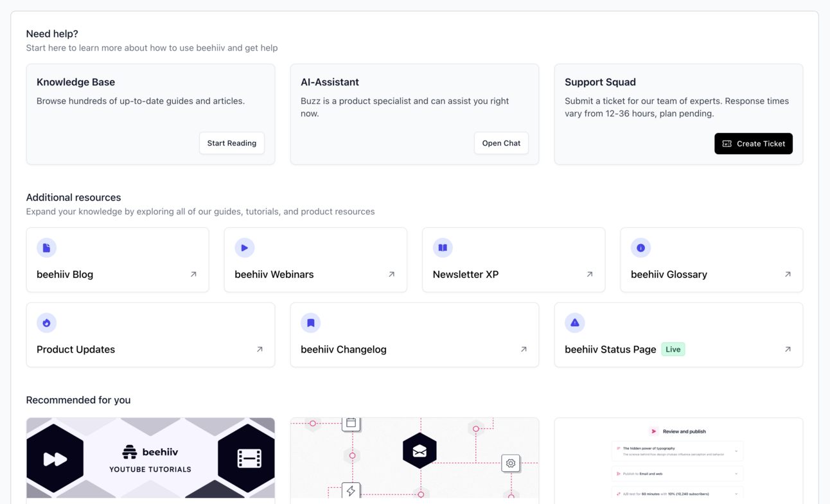
Task: Click the bookmark icon on beehiiv Changelog card
Action: click(x=311, y=323)
